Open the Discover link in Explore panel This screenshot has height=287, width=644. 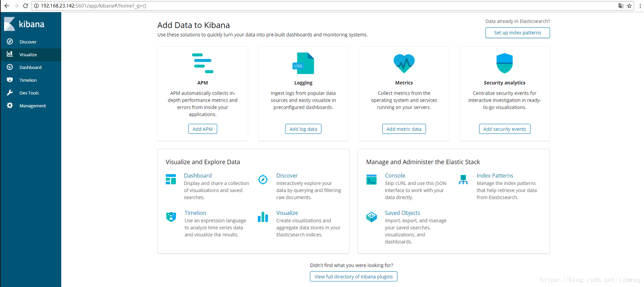pos(287,176)
